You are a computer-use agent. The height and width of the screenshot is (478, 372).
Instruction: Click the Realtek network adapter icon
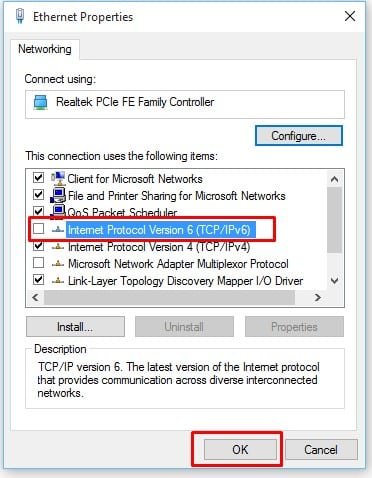[40, 103]
